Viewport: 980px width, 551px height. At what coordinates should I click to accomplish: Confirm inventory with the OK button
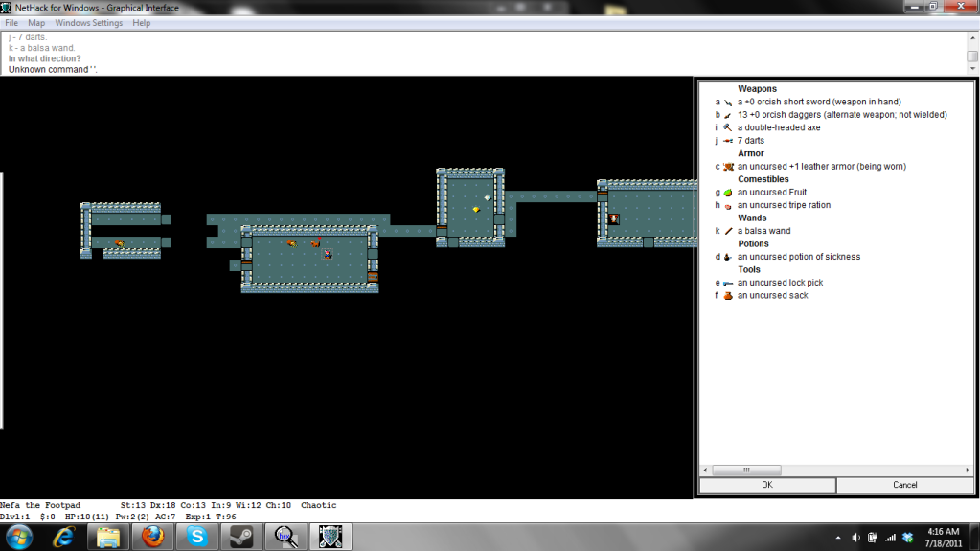tap(767, 485)
